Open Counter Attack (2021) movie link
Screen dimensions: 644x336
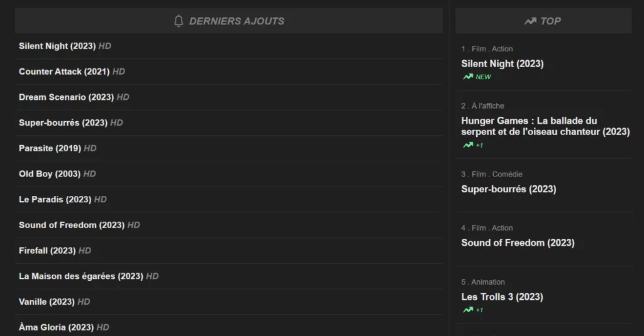click(64, 72)
